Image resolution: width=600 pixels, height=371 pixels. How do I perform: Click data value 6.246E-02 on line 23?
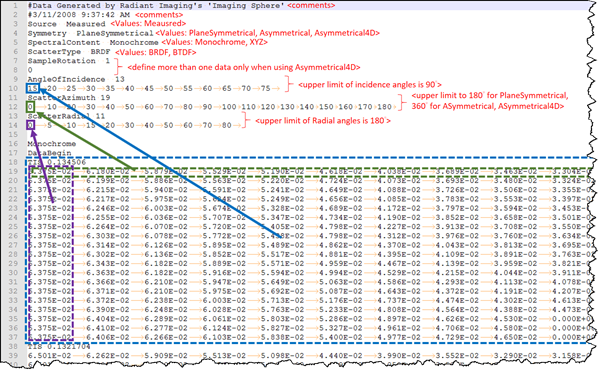[x=108, y=208]
